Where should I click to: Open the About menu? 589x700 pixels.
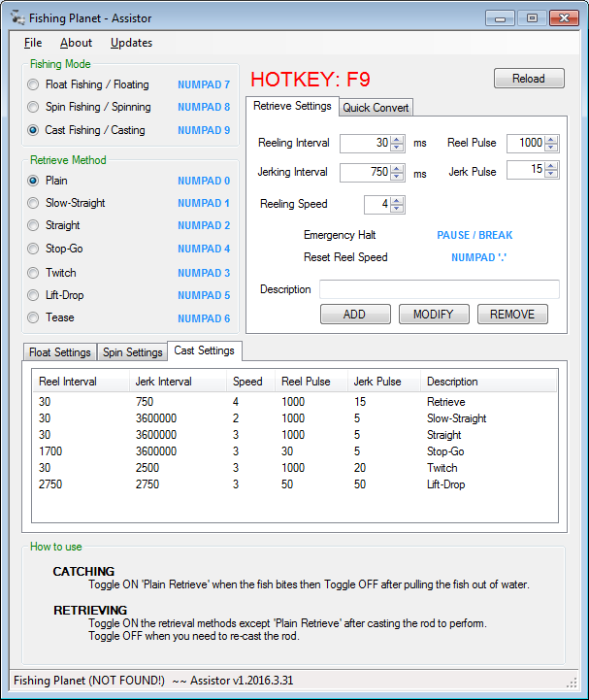[76, 43]
